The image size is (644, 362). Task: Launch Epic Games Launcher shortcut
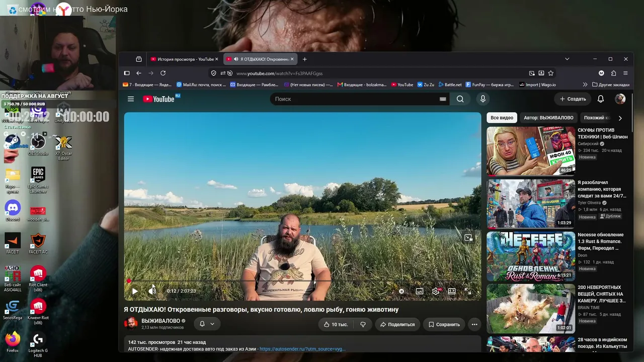pos(38,180)
